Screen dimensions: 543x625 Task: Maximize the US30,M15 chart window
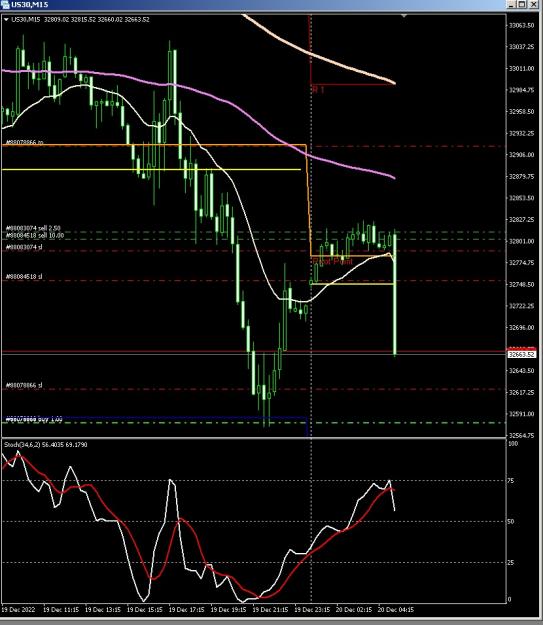coord(522,4)
